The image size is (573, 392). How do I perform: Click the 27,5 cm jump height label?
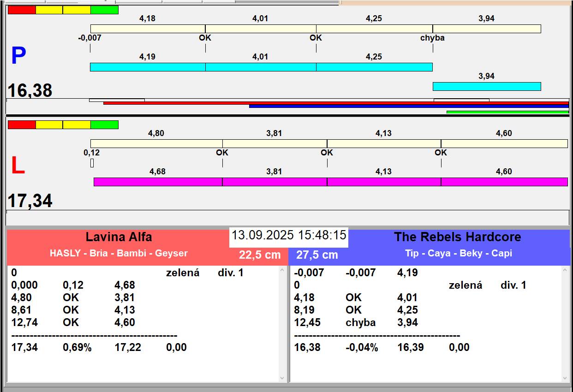317,255
